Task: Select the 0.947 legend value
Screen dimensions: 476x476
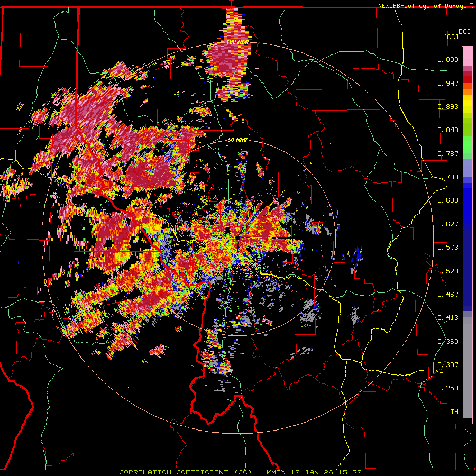Action: click(448, 83)
